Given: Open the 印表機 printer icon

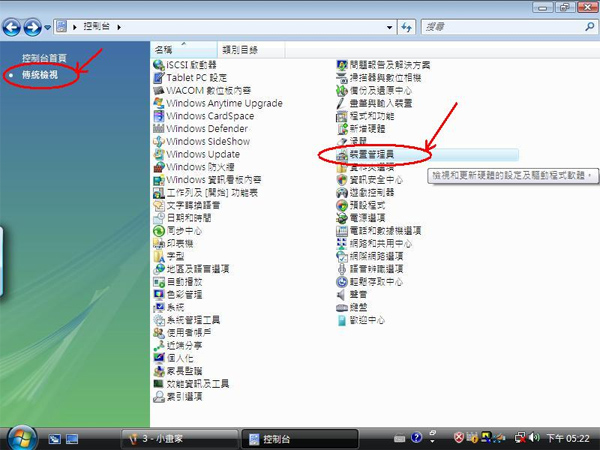Looking at the screenshot, I should tap(159, 243).
